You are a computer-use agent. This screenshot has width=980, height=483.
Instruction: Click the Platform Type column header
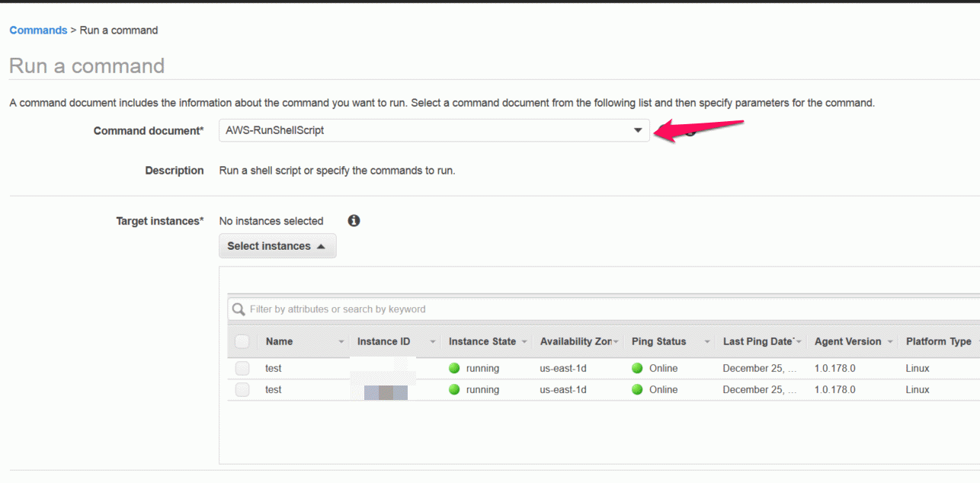[x=939, y=341]
